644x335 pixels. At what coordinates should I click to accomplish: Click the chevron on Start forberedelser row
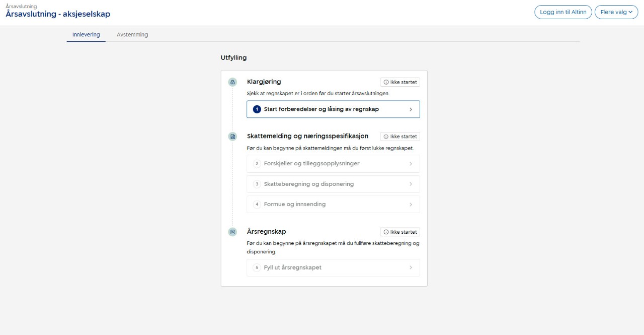click(411, 109)
